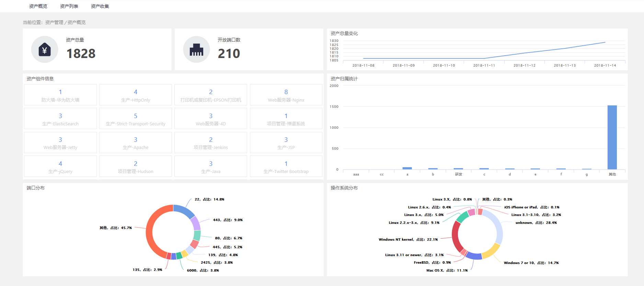Click the yellow Windows 7 or 10 segment
644x286 pixels.
pyautogui.click(x=492, y=251)
